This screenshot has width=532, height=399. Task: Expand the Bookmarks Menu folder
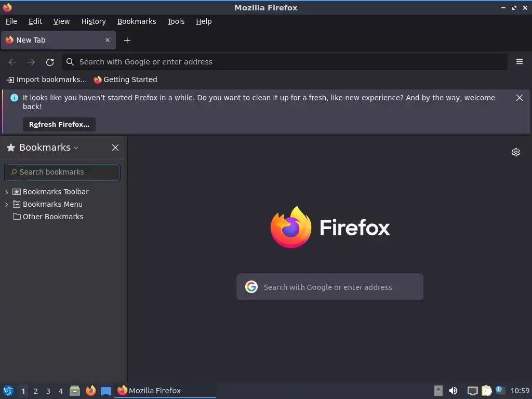6,204
